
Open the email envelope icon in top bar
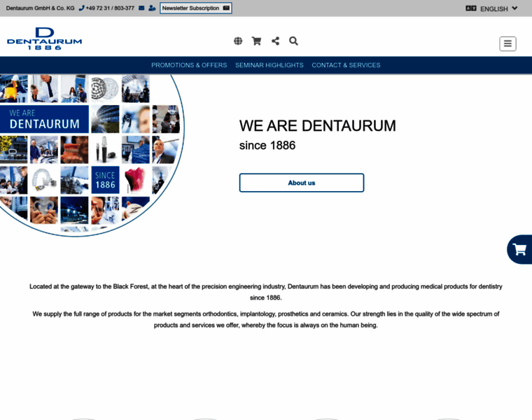click(x=141, y=8)
